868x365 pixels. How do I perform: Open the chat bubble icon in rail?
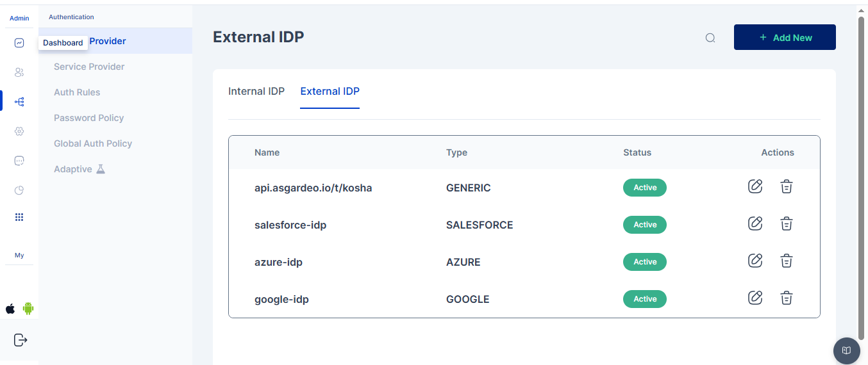click(19, 161)
